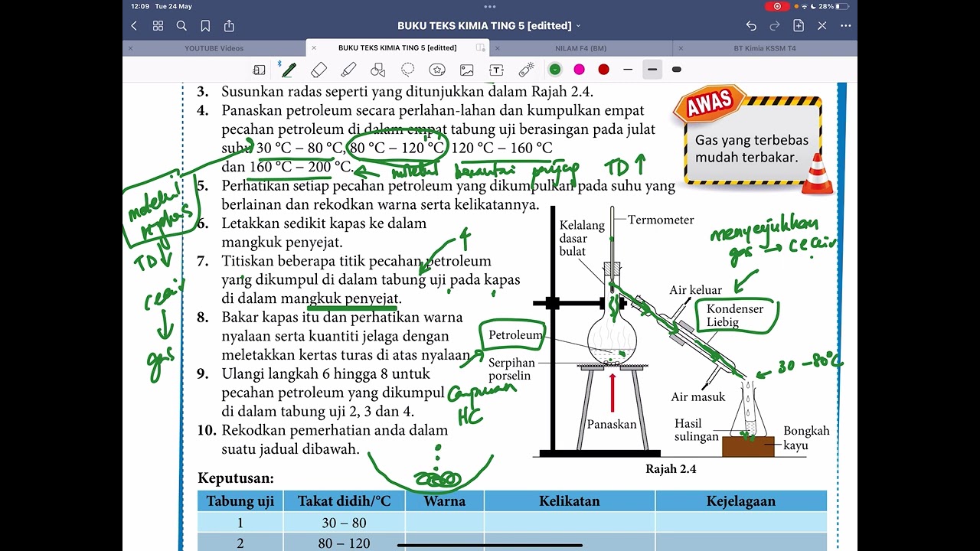This screenshot has width=980, height=551.
Task: Pick the green pen color
Action: [555, 70]
